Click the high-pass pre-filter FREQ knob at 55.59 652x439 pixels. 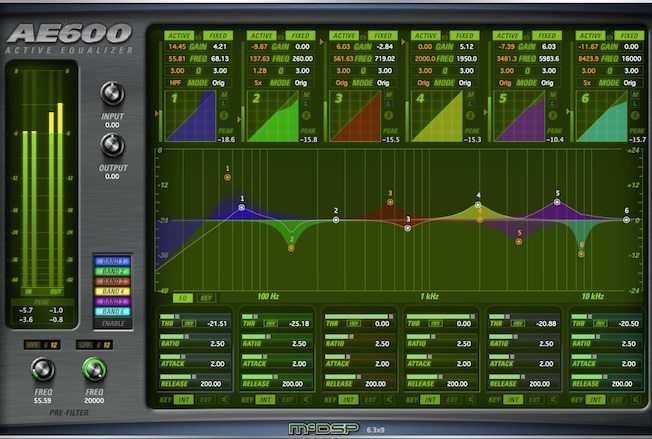click(x=41, y=370)
